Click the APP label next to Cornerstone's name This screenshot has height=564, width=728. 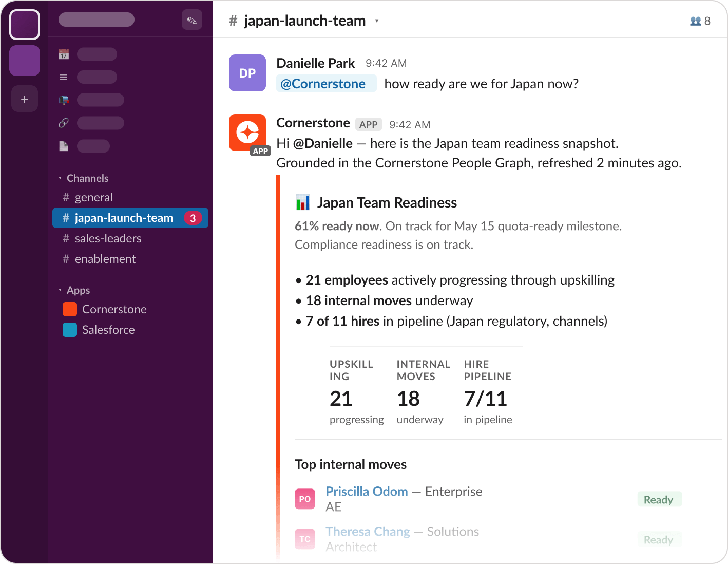[x=369, y=124]
